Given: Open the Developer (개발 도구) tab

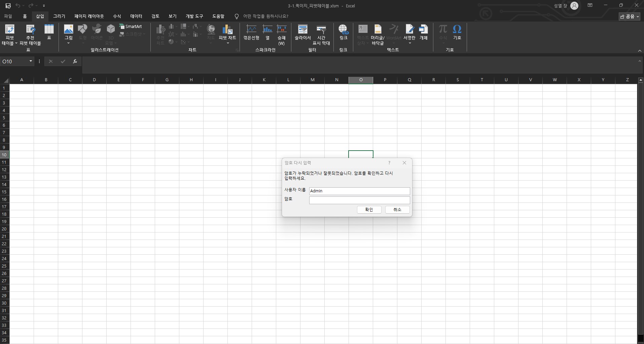Looking at the screenshot, I should (194, 16).
